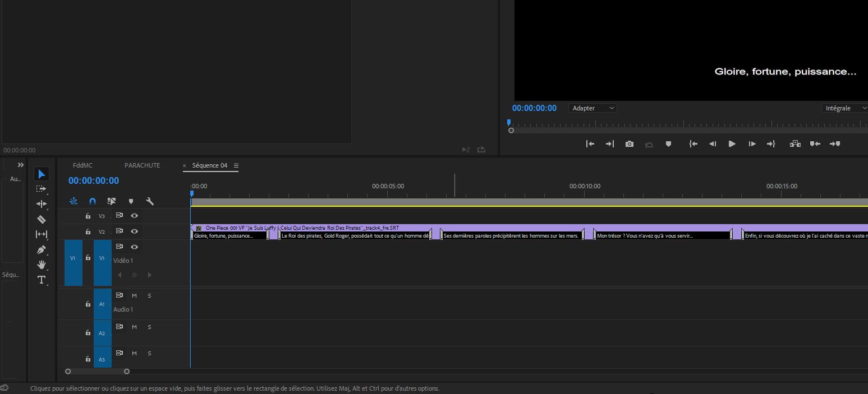Toggle snapping magnet in timeline
The image size is (868, 394).
click(x=93, y=201)
